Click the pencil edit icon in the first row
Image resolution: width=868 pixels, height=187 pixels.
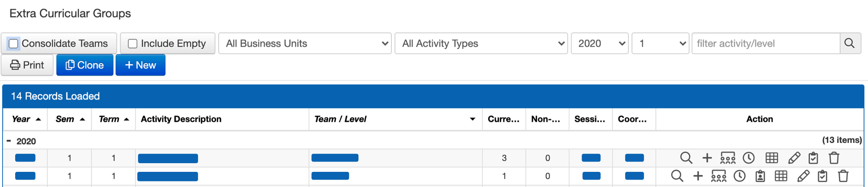click(x=794, y=158)
